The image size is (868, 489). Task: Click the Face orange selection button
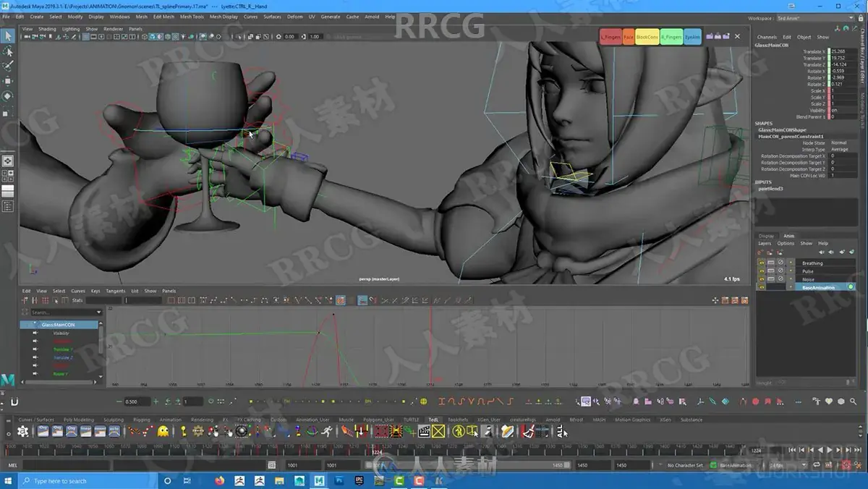coord(629,37)
